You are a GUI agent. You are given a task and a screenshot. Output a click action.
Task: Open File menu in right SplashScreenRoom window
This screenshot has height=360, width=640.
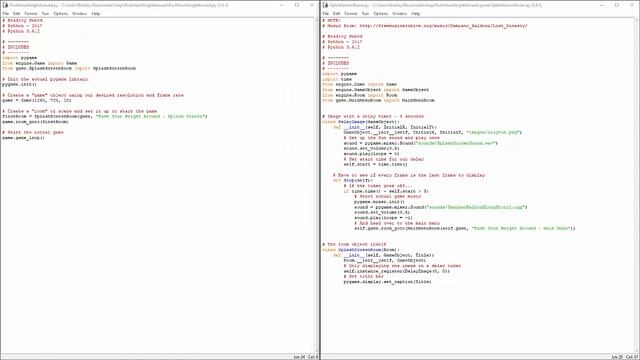point(325,13)
